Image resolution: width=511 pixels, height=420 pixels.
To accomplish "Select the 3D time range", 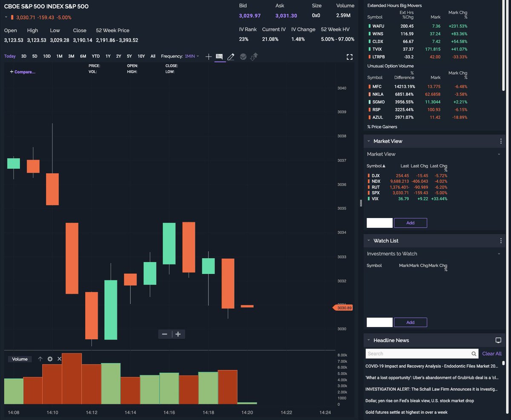I will point(24,56).
